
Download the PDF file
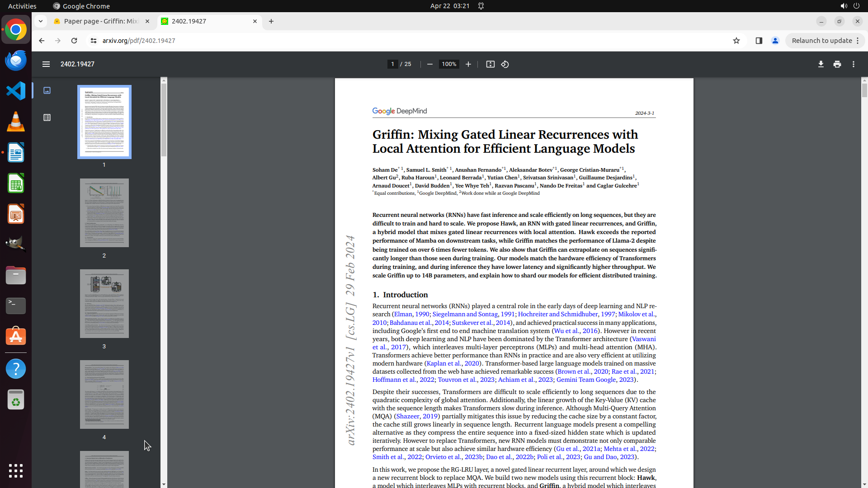click(821, 64)
